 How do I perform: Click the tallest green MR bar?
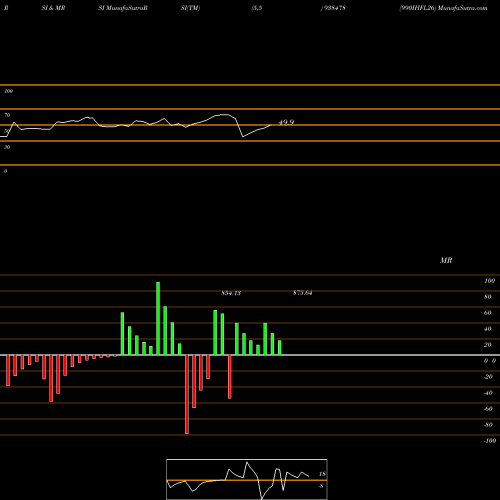pos(158,318)
